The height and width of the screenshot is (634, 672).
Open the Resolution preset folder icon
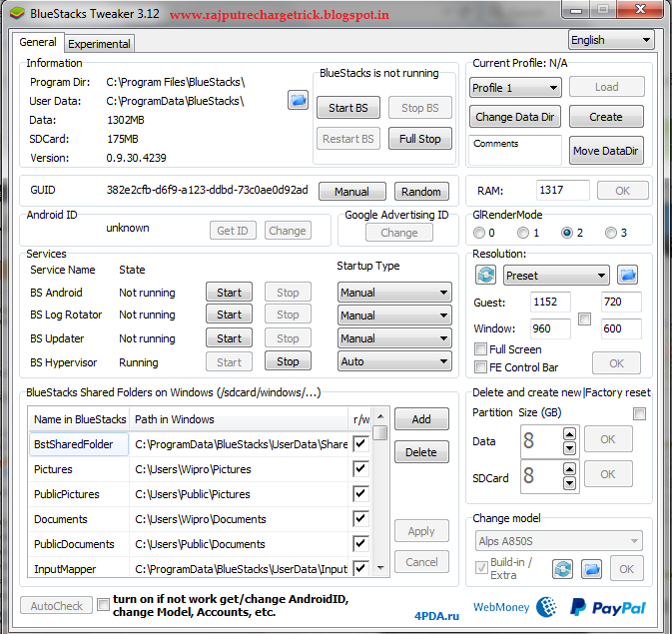627,275
